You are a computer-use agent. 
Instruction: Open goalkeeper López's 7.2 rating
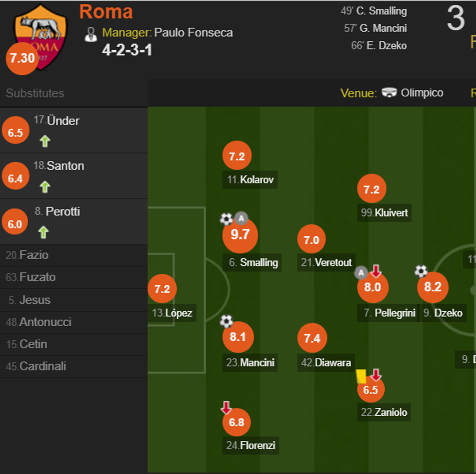(162, 289)
